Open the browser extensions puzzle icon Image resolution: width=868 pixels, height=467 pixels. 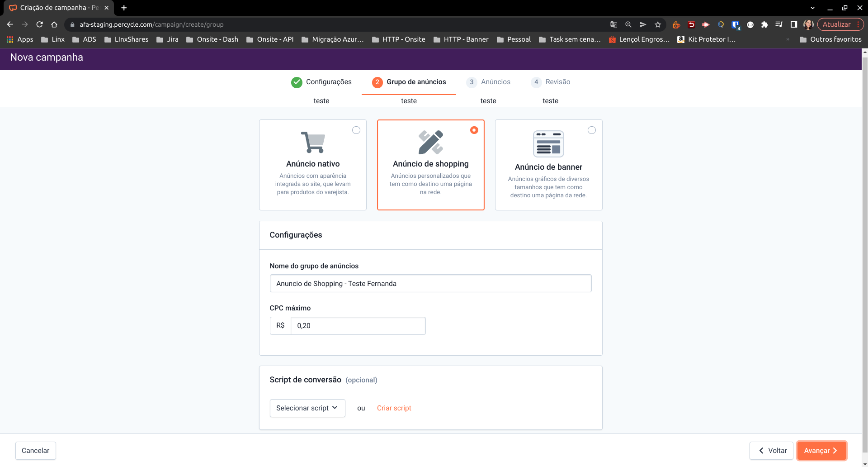[764, 24]
